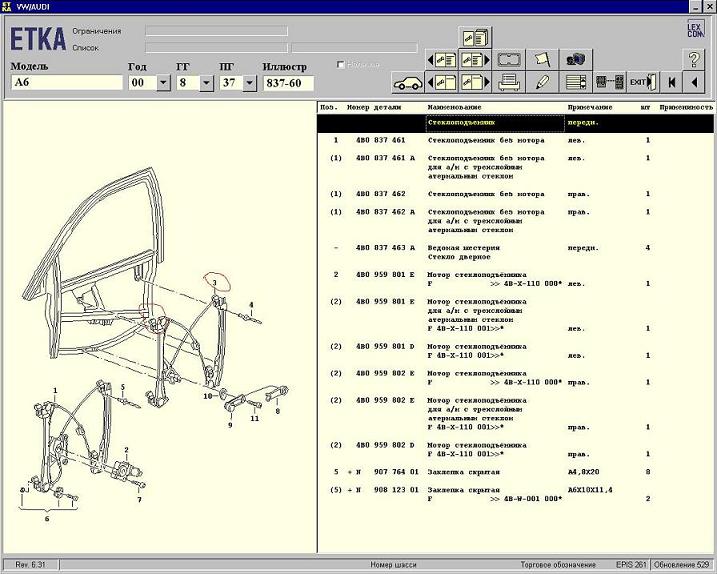717x574 pixels.
Task: Print the current parts page
Action: [508, 82]
